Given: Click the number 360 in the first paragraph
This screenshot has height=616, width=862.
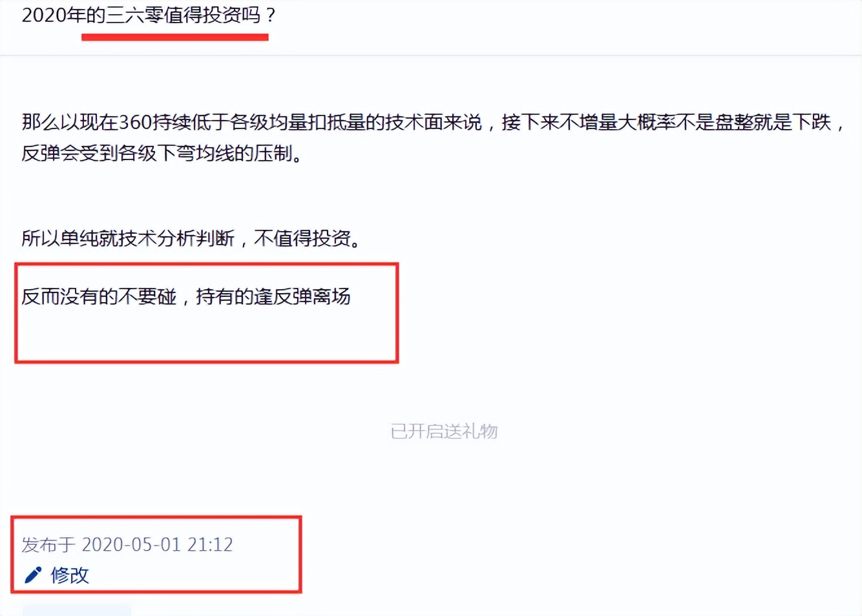Looking at the screenshot, I should (x=136, y=122).
